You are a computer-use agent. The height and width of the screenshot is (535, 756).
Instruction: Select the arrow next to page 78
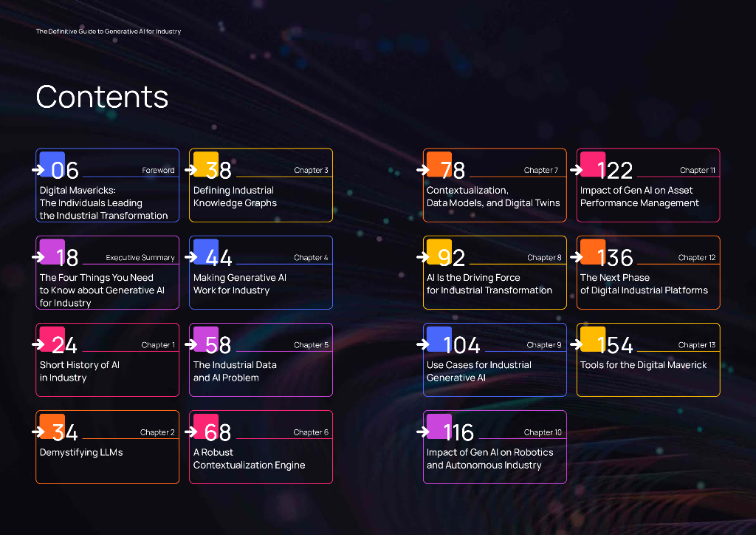423,170
